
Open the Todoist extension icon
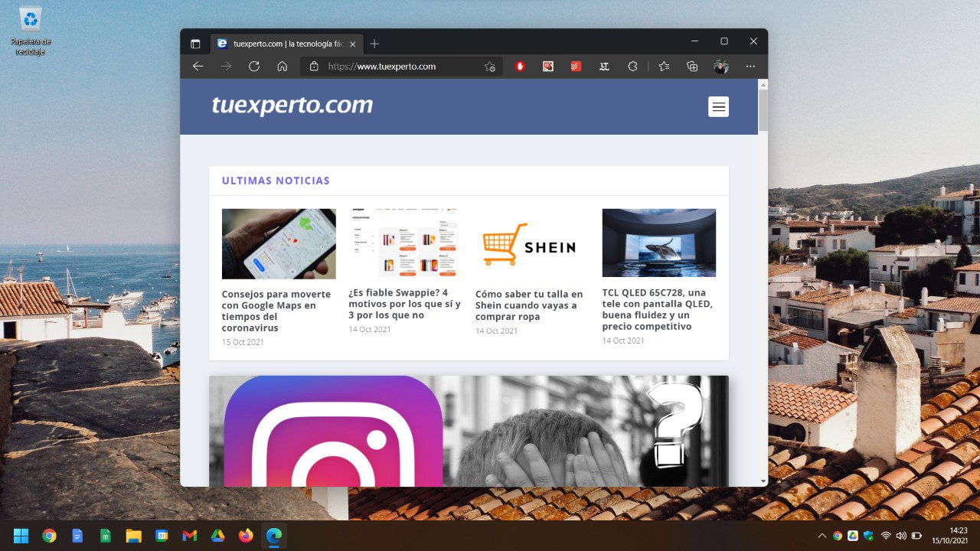pos(576,67)
